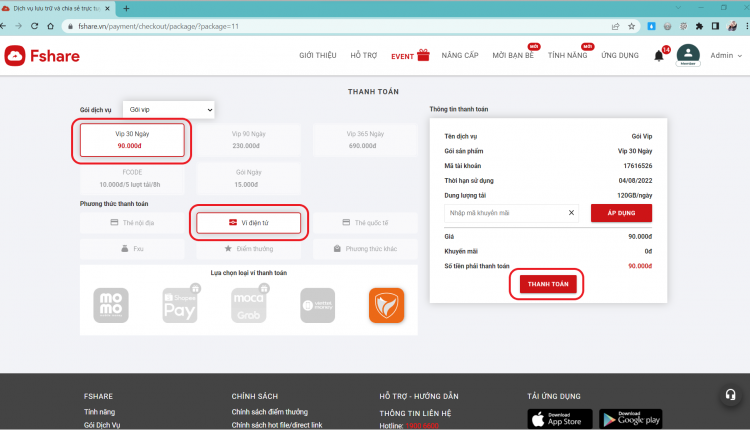Open footer link Gói Dịch Vụ
Image resolution: width=750 pixels, height=430 pixels.
click(x=102, y=425)
